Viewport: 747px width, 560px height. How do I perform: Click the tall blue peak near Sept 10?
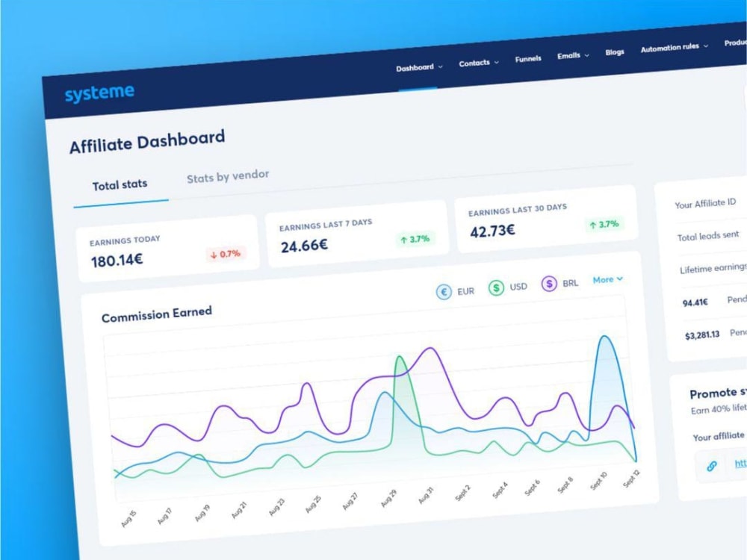tap(605, 337)
